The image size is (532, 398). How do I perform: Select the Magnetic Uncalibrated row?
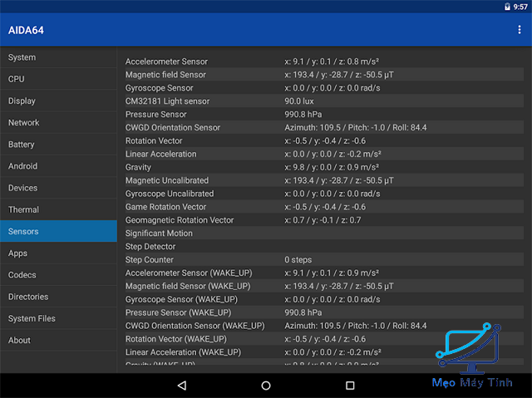(324, 180)
